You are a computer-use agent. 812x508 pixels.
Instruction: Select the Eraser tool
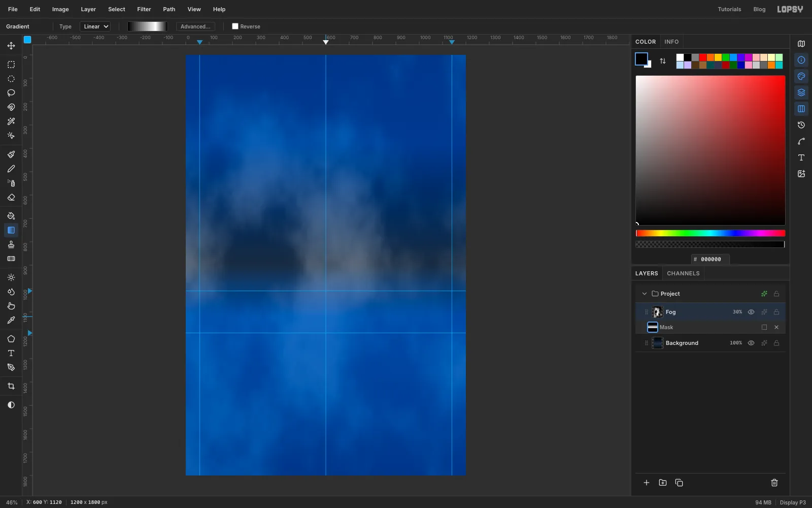coord(11,197)
